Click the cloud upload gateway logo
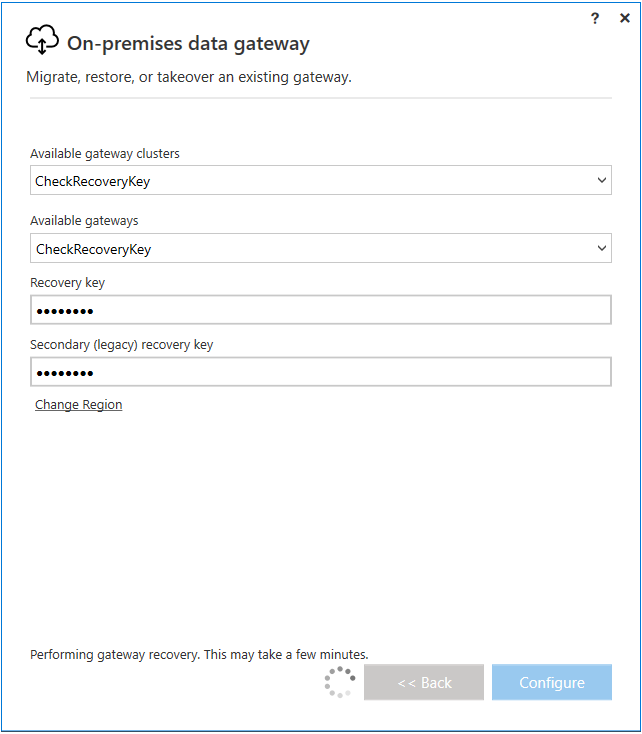Image resolution: width=642 pixels, height=734 pixels. pos(42,41)
